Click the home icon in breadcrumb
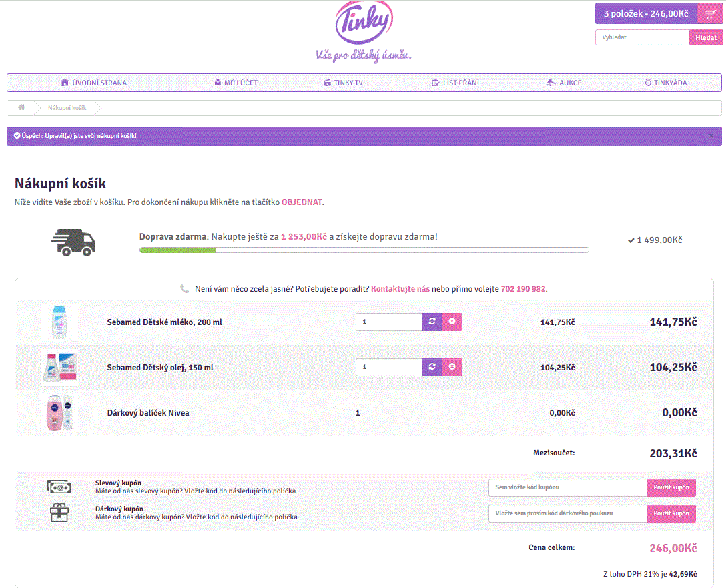Viewport: 726px width, 588px height. coord(21,107)
